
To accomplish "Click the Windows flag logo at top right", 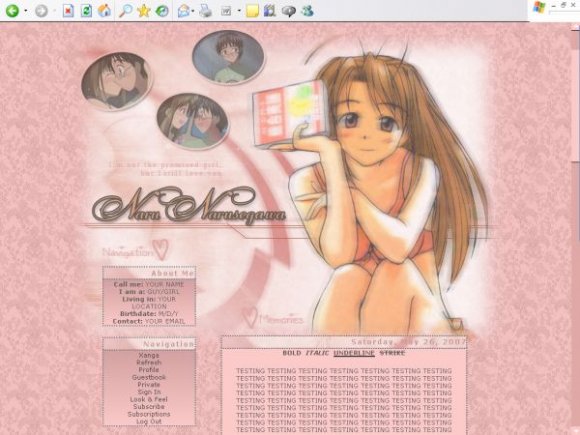I will 539,7.
